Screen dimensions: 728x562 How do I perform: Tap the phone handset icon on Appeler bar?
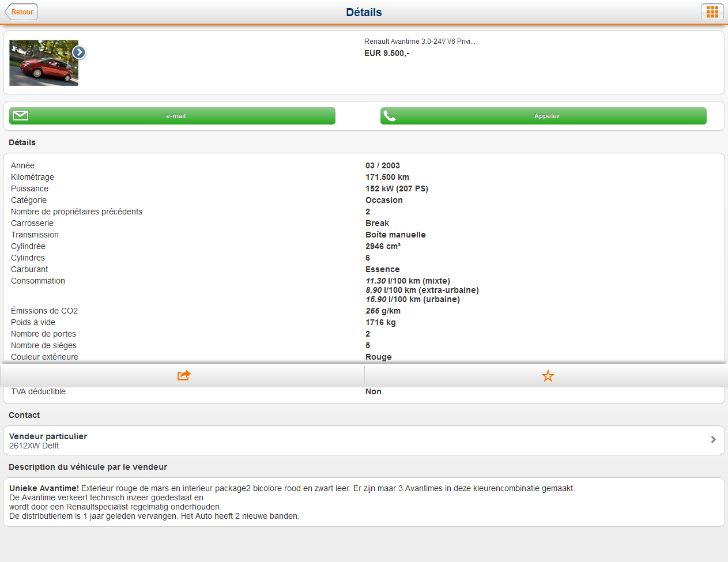tap(390, 116)
